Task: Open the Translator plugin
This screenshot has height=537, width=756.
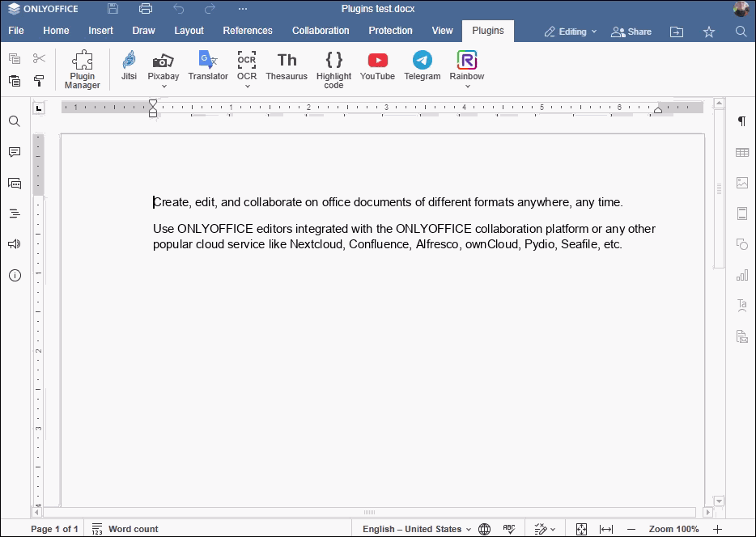Action: 208,66
